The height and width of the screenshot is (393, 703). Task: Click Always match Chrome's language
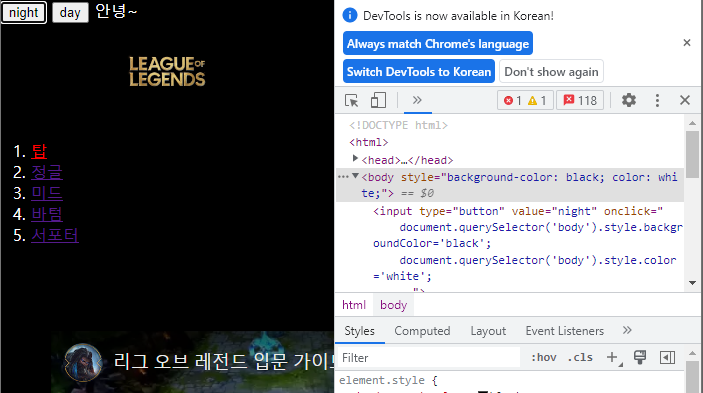(438, 43)
